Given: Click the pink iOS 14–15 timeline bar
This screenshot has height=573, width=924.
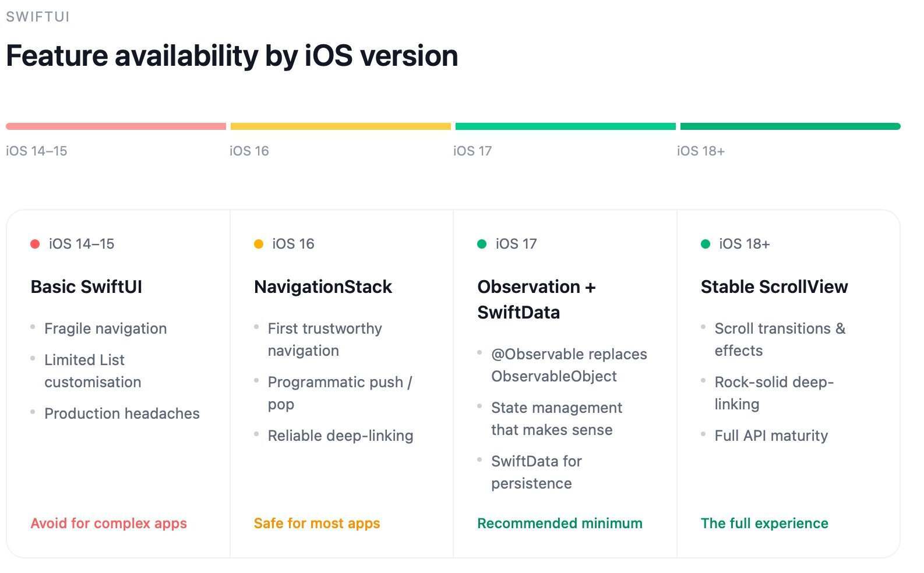Looking at the screenshot, I should coord(116,126).
